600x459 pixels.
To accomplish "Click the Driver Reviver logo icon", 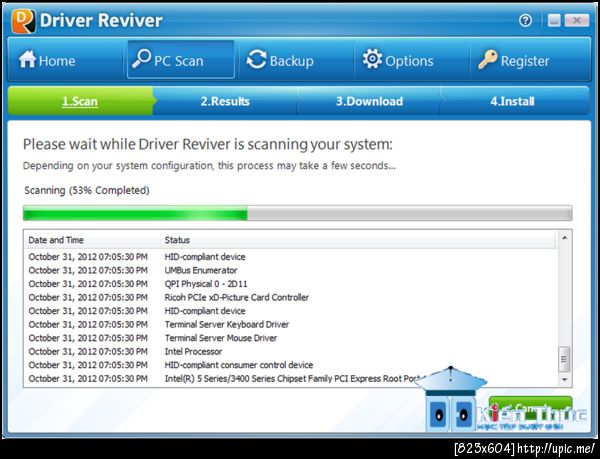I will [23, 21].
